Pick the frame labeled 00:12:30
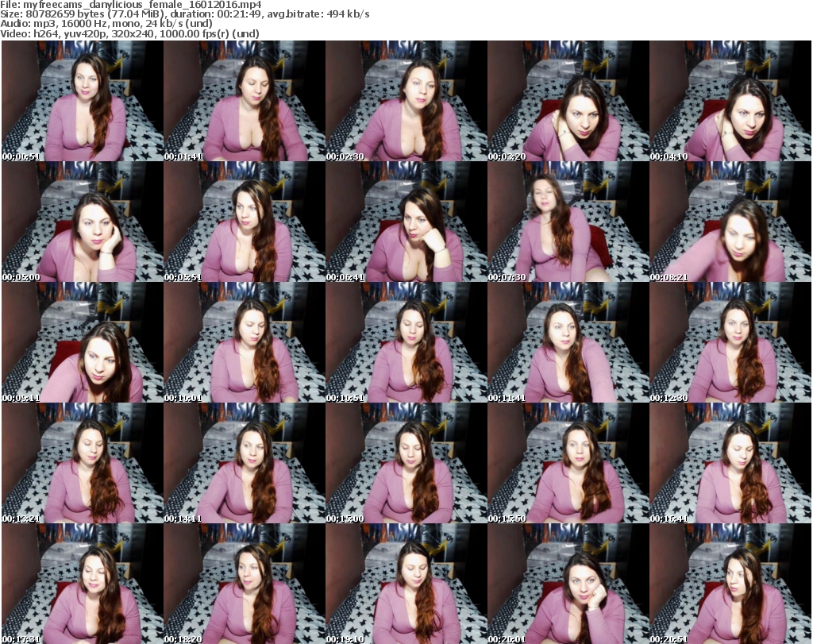The width and height of the screenshot is (813, 644). click(x=730, y=342)
